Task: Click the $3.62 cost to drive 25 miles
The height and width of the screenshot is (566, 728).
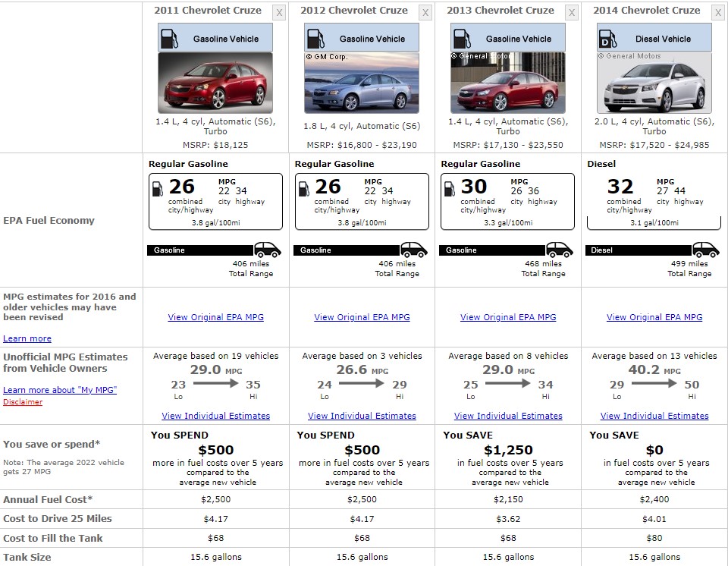Action: 508,519
